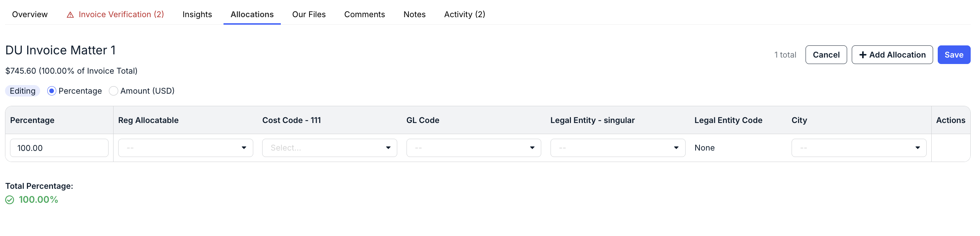Click the green check icon beside 100.00%

coord(10,200)
